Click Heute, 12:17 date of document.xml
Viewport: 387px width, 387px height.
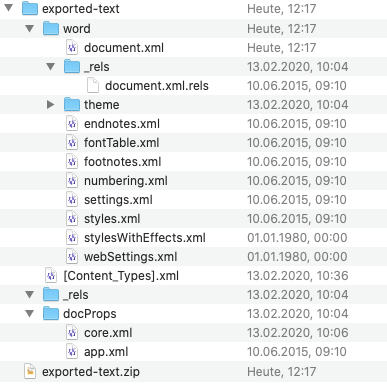pyautogui.click(x=282, y=48)
